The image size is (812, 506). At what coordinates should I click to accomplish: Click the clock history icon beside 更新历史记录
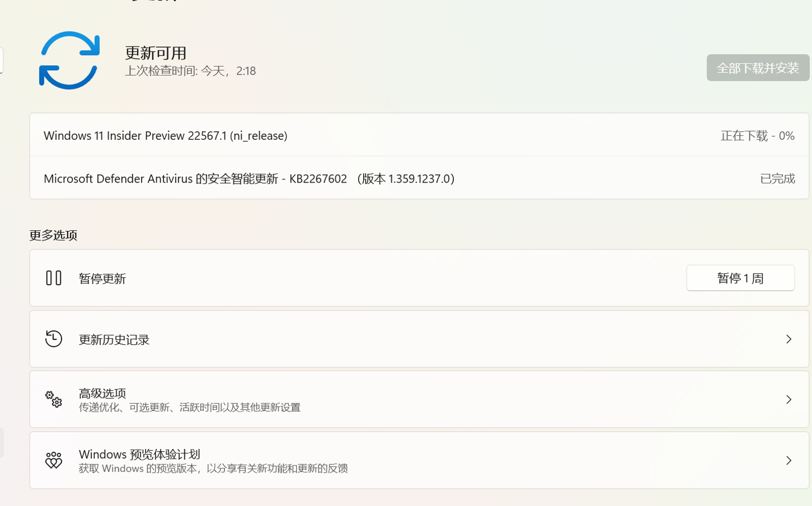click(54, 339)
